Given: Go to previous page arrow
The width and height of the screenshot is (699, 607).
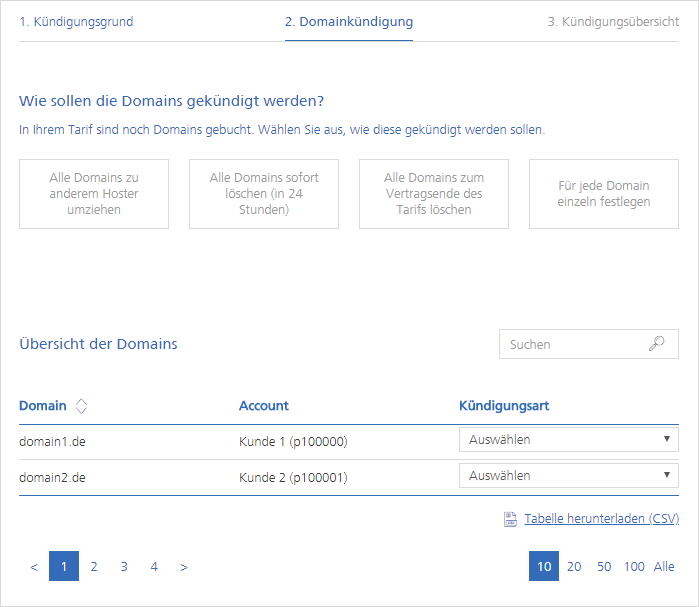Looking at the screenshot, I should coord(34,566).
